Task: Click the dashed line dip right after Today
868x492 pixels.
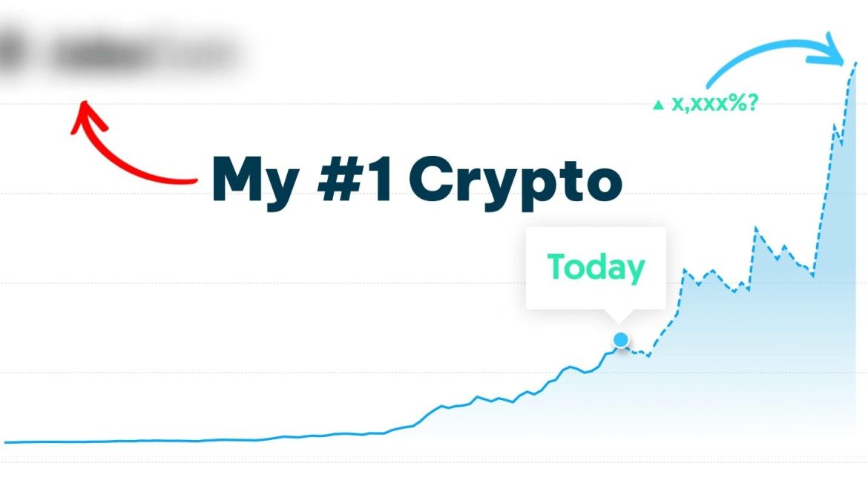Action: (648, 355)
